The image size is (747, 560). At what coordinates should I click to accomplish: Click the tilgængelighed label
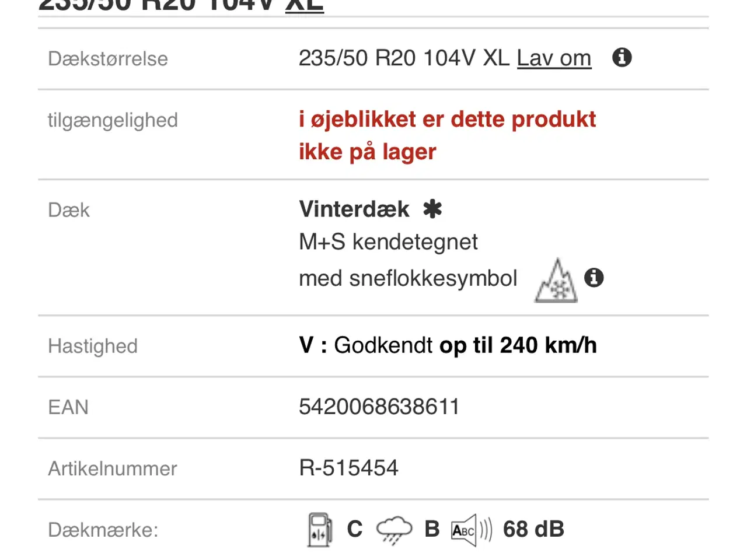[x=113, y=120]
